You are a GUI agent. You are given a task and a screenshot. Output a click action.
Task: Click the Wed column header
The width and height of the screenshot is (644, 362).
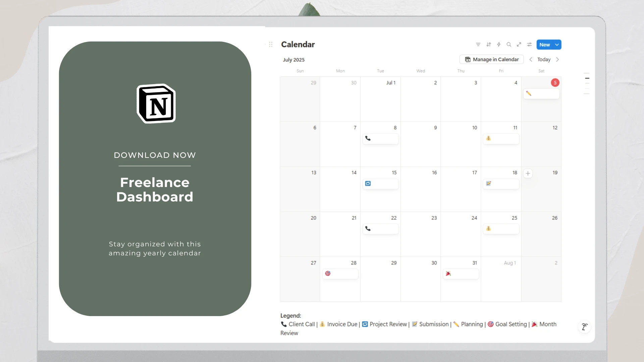click(x=421, y=71)
